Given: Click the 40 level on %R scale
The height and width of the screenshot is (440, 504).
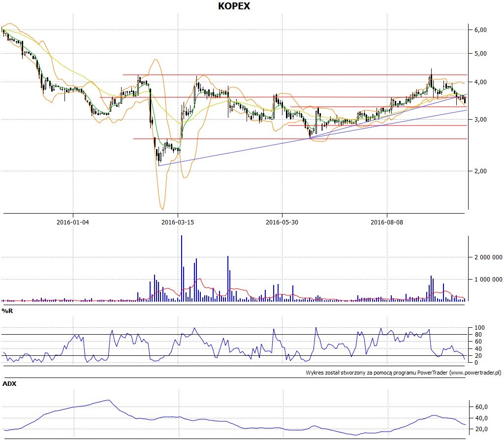Looking at the screenshot, I should [x=478, y=349].
